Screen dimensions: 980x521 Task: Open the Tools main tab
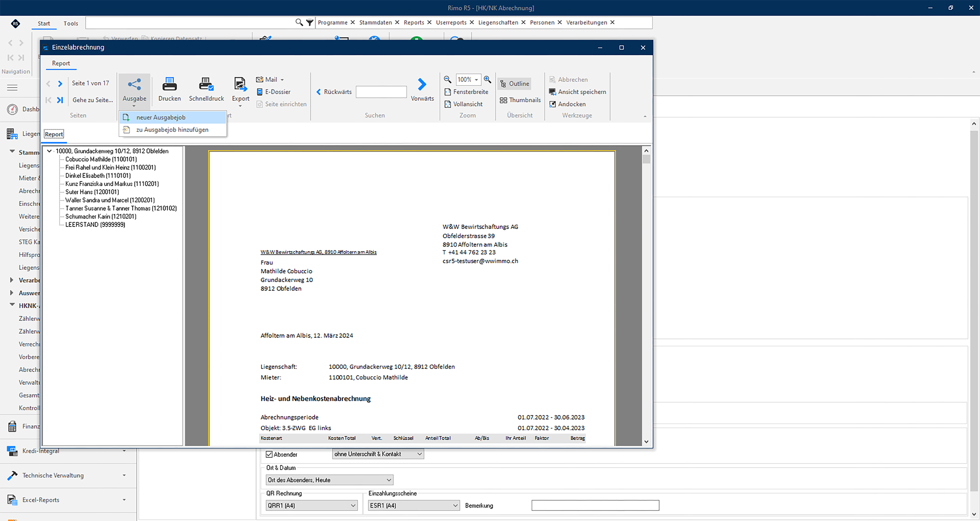[x=71, y=23]
